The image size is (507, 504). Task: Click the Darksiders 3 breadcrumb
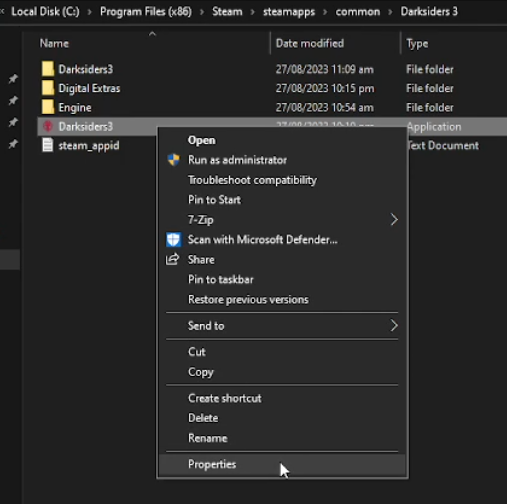point(429,12)
